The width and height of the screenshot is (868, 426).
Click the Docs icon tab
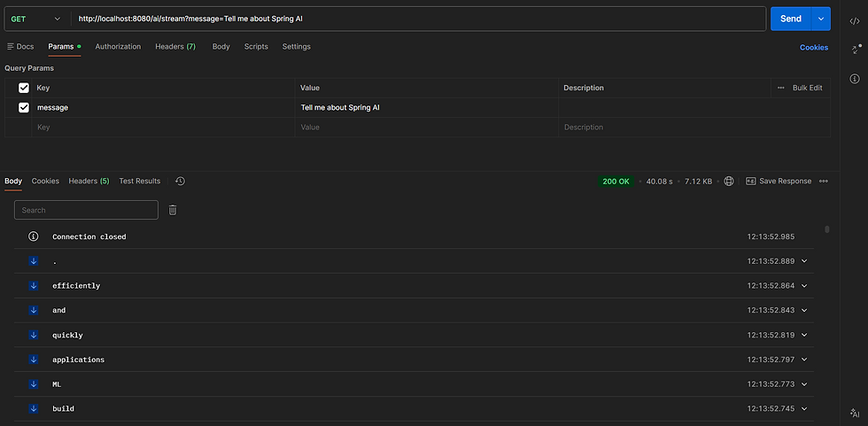coord(20,46)
